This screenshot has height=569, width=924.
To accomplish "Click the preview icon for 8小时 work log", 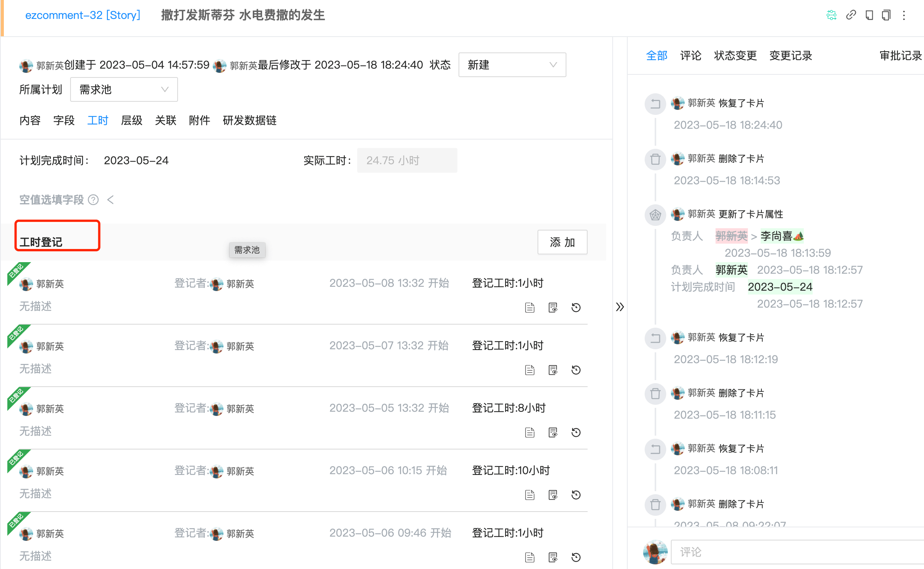I will 553,433.
